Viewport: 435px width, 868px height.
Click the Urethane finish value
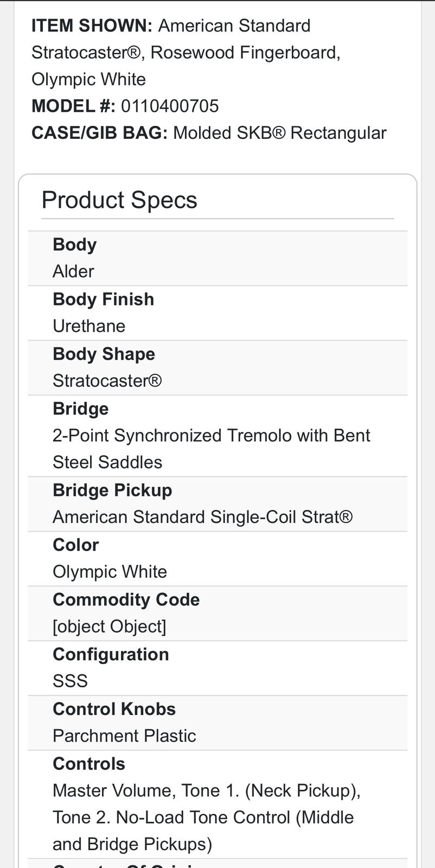(x=89, y=326)
